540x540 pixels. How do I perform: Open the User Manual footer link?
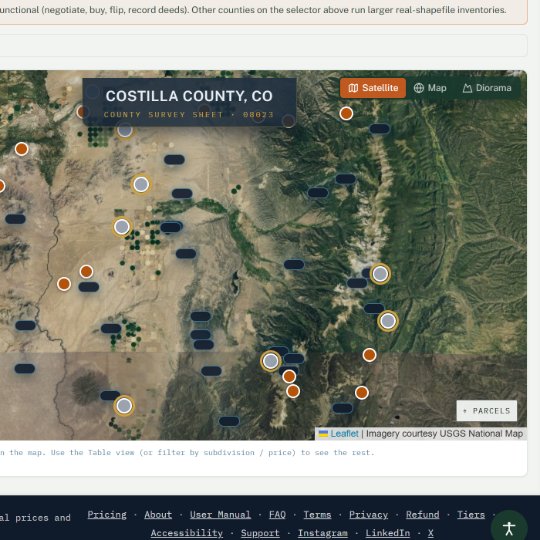click(x=220, y=515)
